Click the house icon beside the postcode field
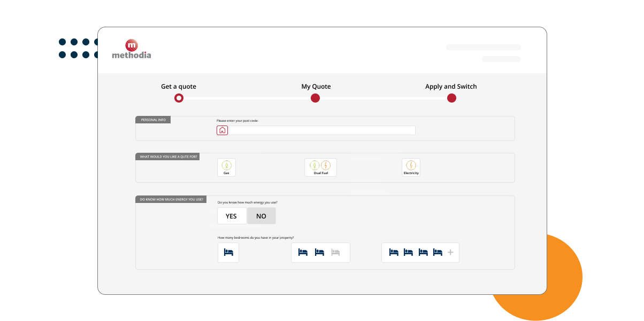This screenshot has width=644, height=321. click(x=222, y=130)
